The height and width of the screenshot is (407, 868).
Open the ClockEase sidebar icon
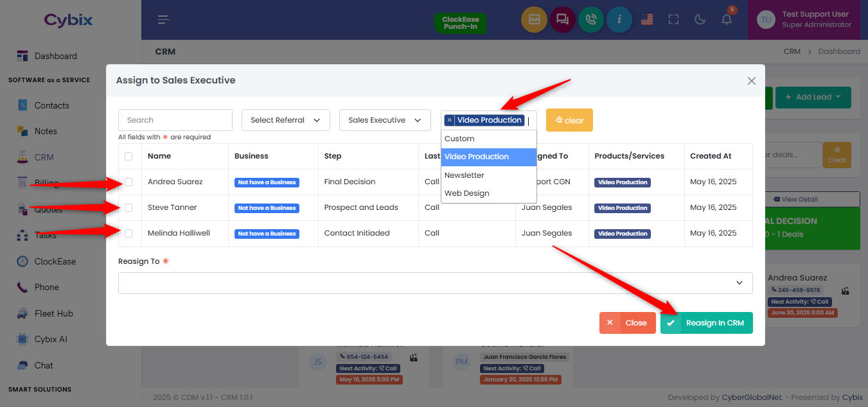[x=23, y=261]
